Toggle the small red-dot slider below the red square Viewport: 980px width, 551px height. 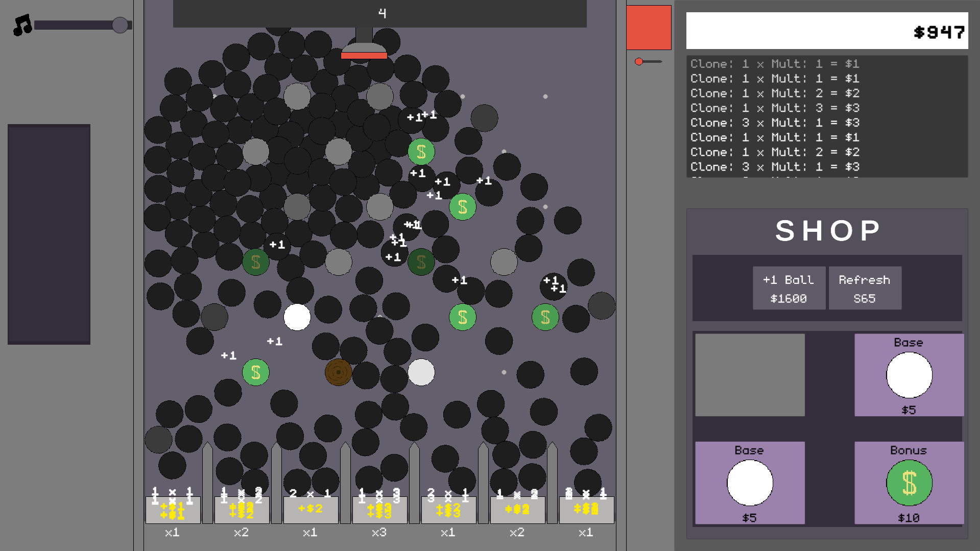[x=648, y=61]
